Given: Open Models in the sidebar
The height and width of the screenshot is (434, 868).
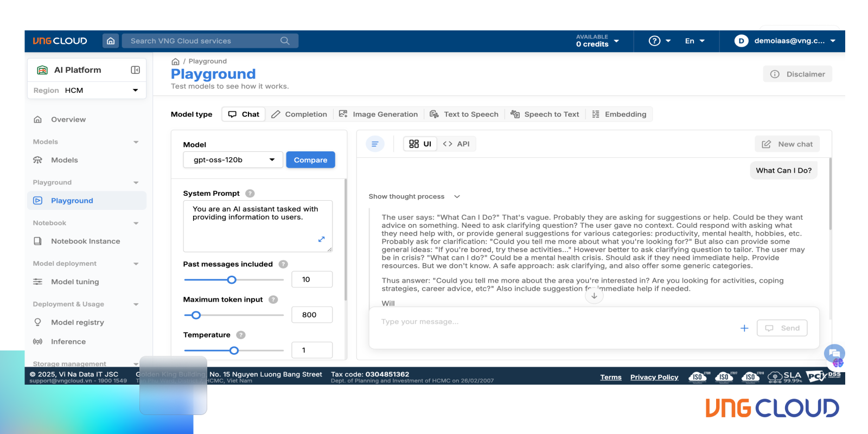Looking at the screenshot, I should pos(87,160).
